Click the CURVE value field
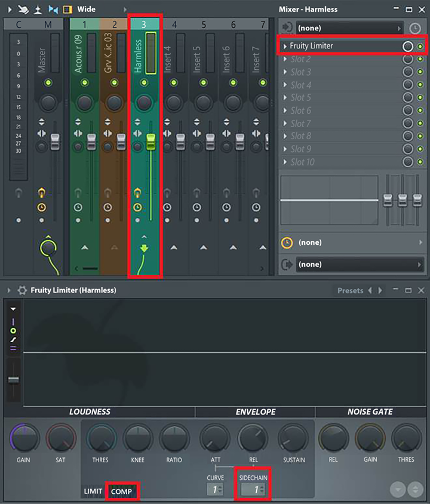 (x=215, y=490)
